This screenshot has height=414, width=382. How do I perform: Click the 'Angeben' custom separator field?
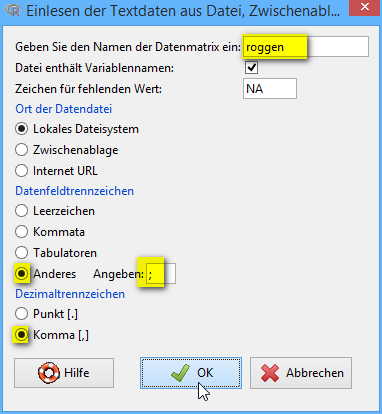[x=161, y=274]
